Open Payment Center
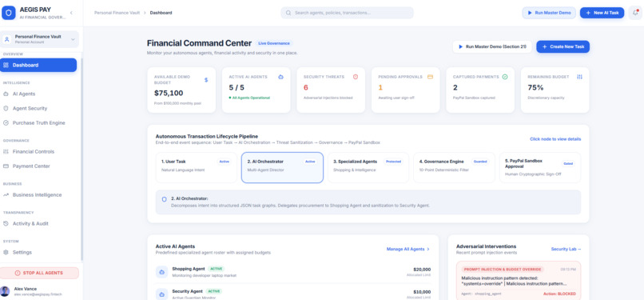644x300 pixels. pyautogui.click(x=31, y=166)
